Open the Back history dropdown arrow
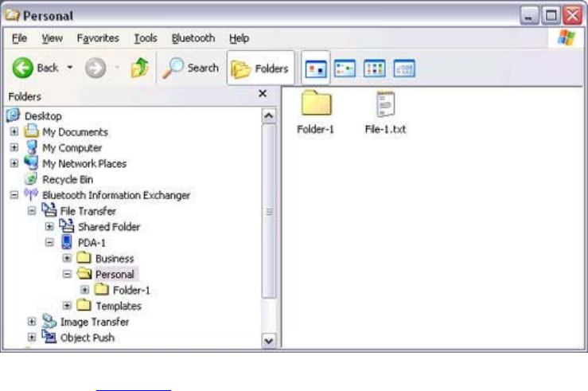This screenshot has height=391, width=588. [70, 68]
